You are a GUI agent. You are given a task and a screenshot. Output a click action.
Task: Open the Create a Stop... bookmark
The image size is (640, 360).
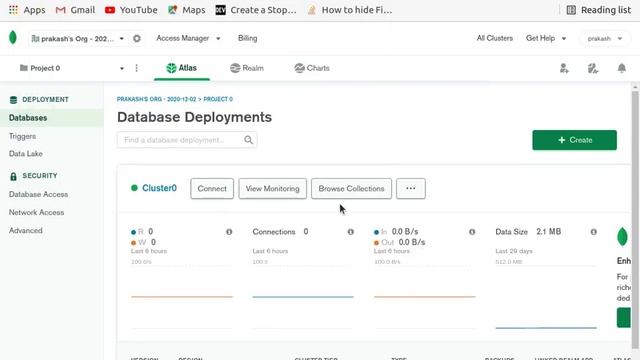click(x=256, y=10)
